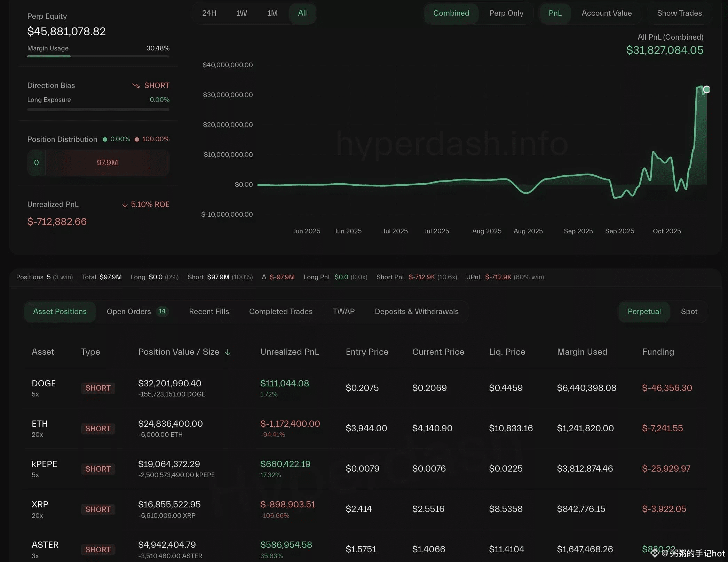Open the Deposits & Withdrawals tab
The width and height of the screenshot is (728, 562).
tap(416, 312)
